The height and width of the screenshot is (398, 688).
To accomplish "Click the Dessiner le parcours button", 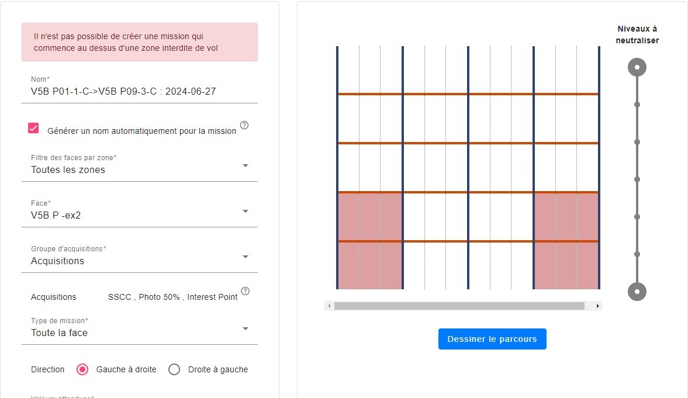I will [x=492, y=339].
